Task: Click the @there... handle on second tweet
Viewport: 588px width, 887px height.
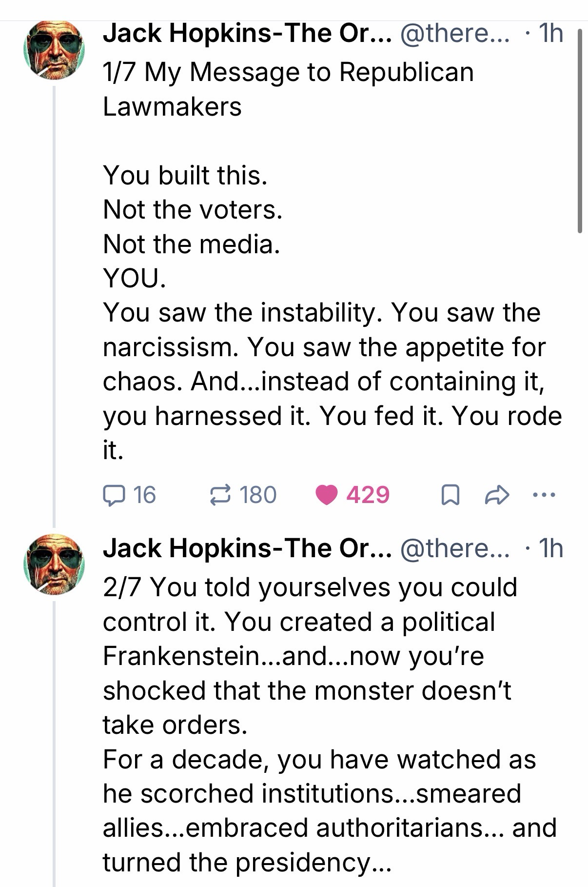Action: (x=454, y=548)
